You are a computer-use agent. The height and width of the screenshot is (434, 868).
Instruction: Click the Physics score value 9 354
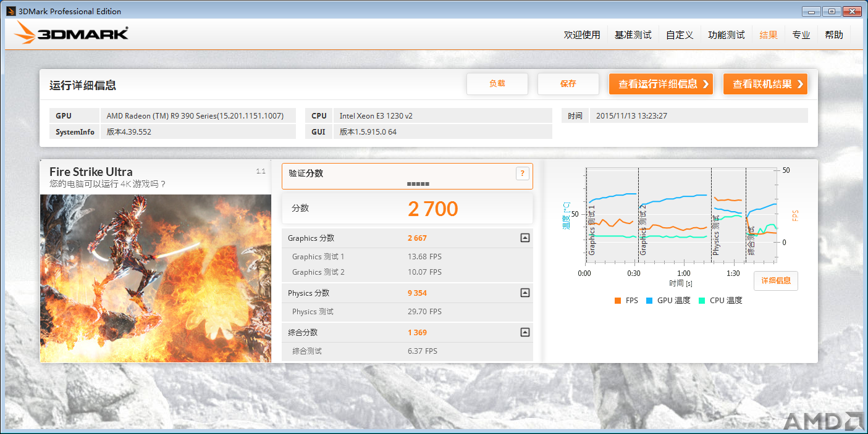click(417, 293)
